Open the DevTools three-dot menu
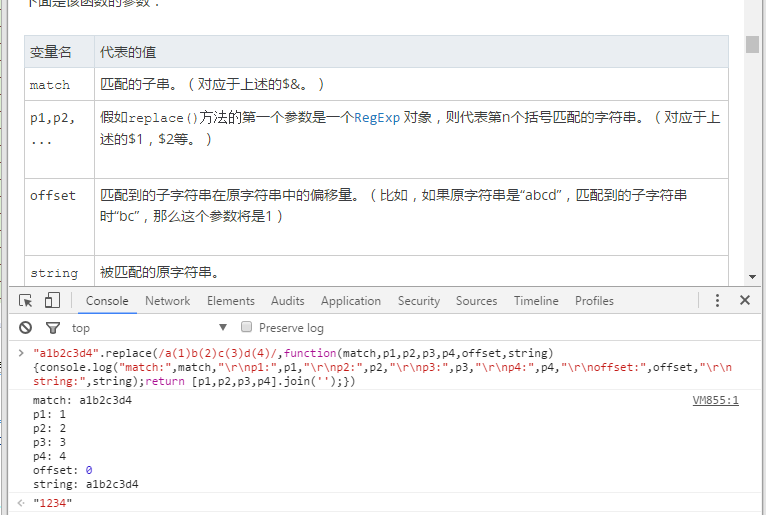The width and height of the screenshot is (766, 515). (x=717, y=300)
